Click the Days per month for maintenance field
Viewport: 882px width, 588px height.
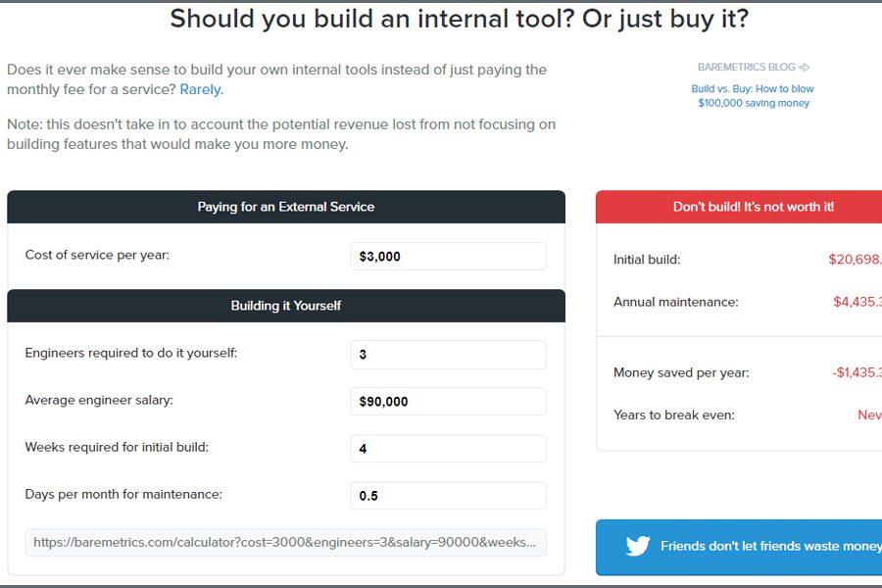pos(448,496)
